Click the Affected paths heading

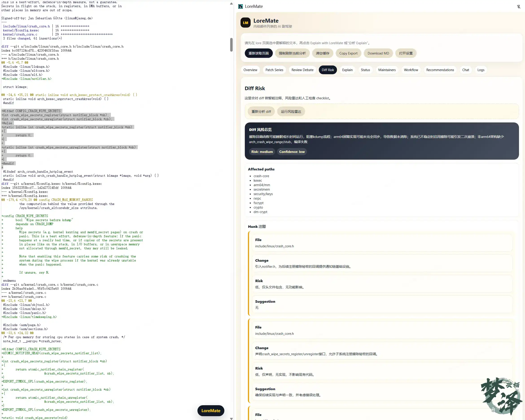pyautogui.click(x=261, y=169)
